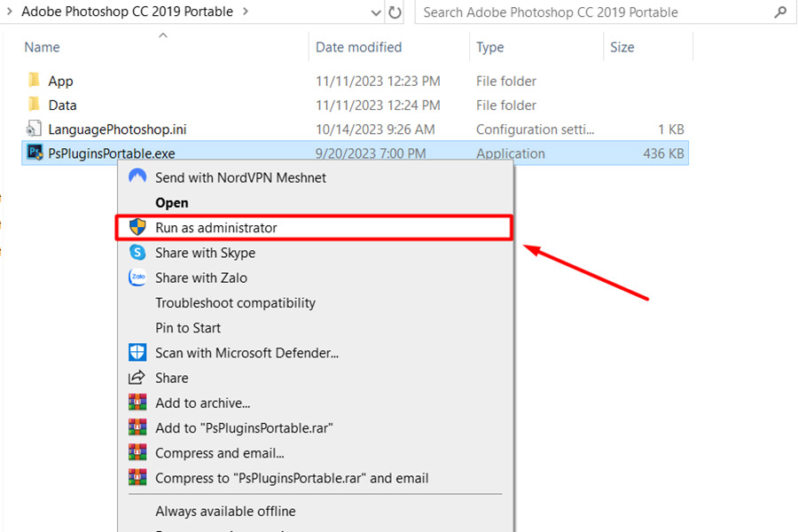
Task: Click the administrator shield icon
Action: click(137, 227)
